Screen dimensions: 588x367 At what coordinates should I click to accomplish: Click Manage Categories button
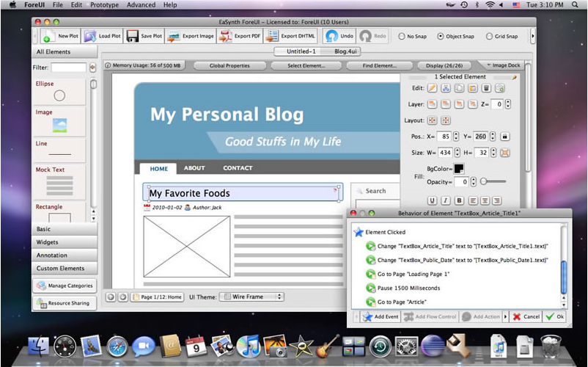(65, 286)
